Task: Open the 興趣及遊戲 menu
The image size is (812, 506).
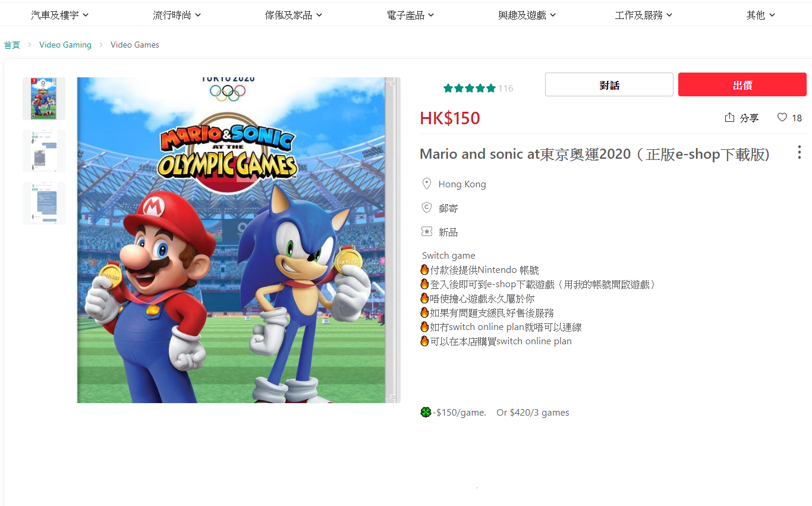Action: pos(527,15)
